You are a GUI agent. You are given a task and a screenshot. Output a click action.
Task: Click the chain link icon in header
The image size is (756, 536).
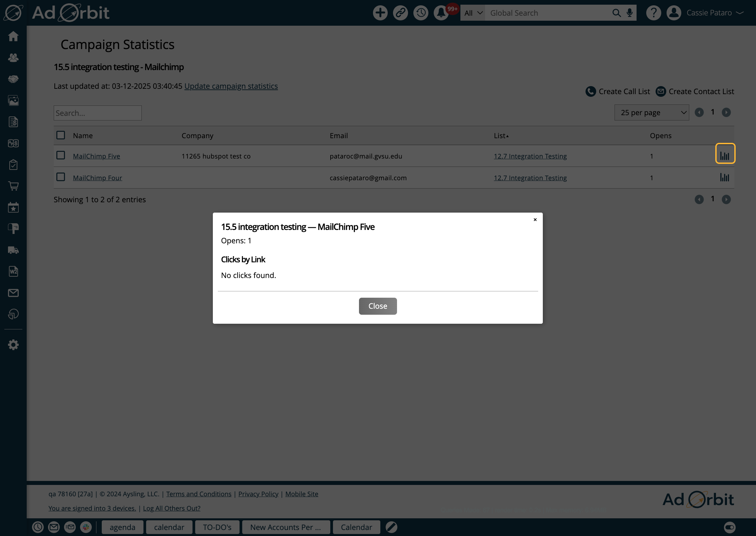tap(400, 13)
